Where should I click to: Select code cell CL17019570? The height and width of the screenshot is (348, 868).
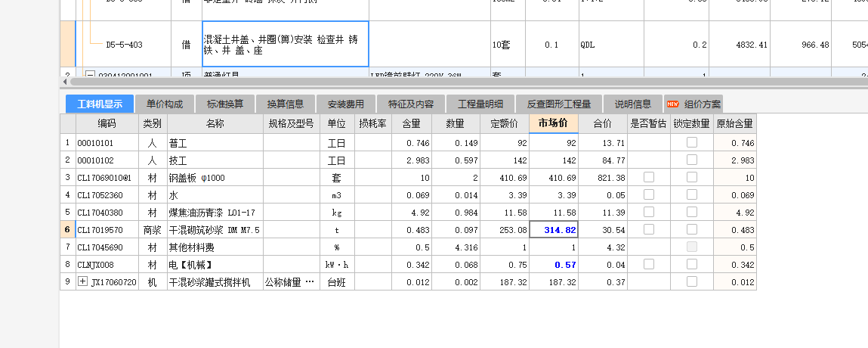pyautogui.click(x=107, y=230)
